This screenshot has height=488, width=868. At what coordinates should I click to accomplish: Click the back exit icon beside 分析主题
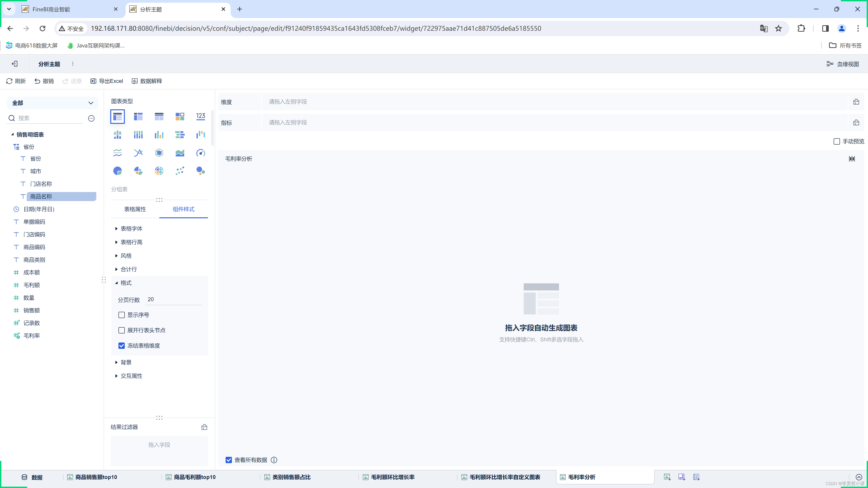(x=14, y=64)
